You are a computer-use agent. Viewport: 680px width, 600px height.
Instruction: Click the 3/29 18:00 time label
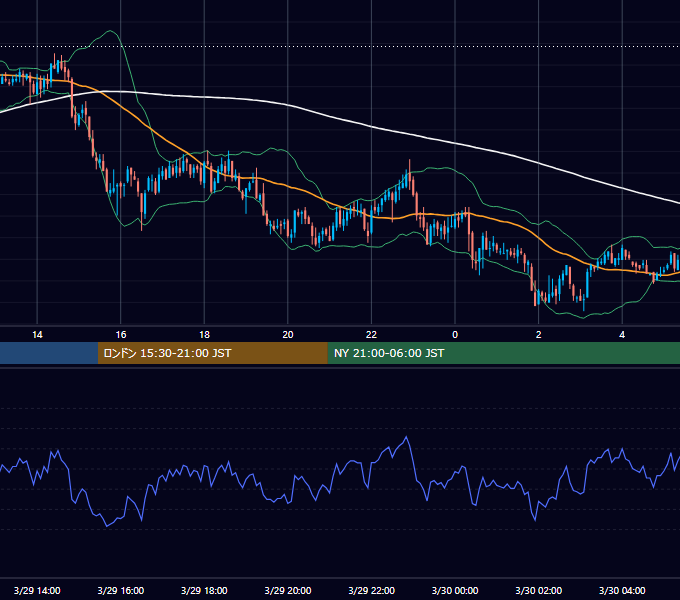(204, 590)
